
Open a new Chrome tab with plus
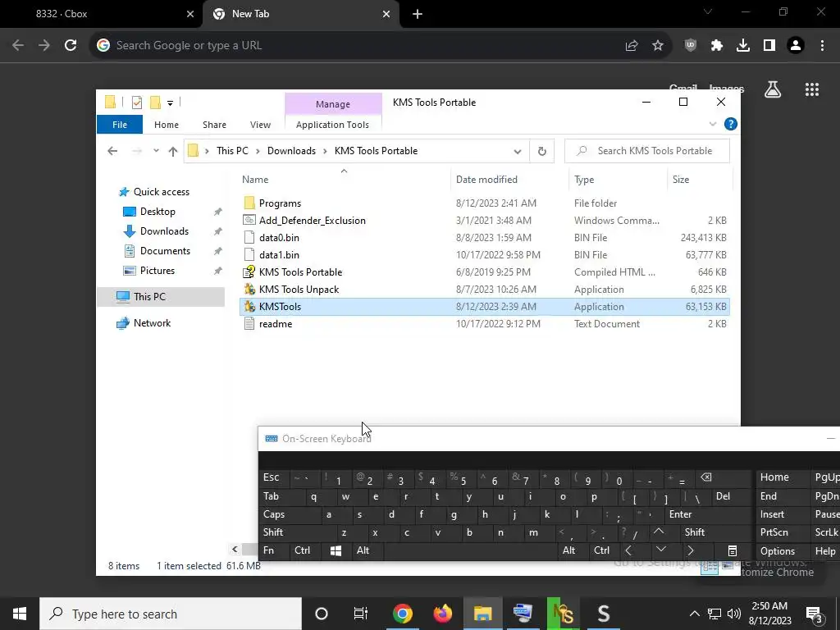pyautogui.click(x=418, y=15)
